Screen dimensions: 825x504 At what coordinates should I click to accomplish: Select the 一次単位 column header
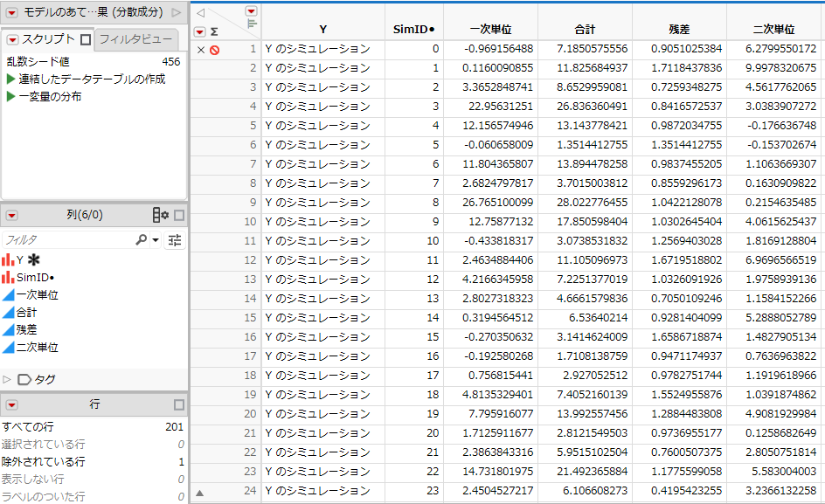[x=490, y=30]
